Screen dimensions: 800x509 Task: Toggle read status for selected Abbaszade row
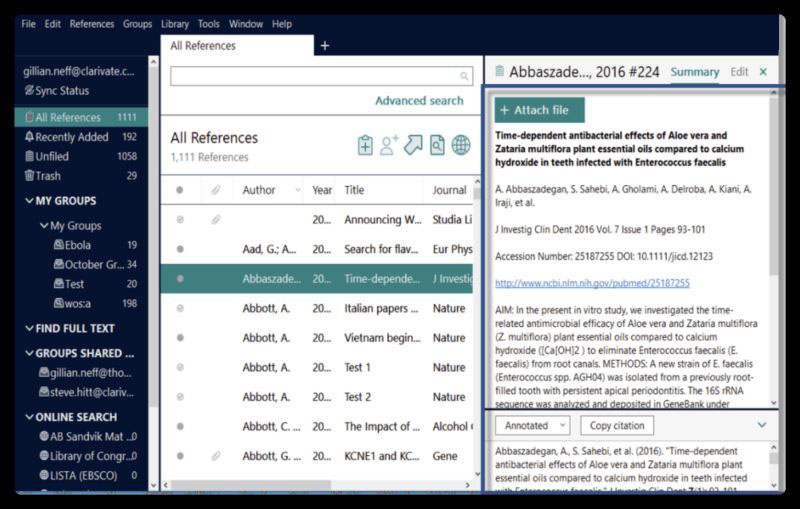click(180, 279)
